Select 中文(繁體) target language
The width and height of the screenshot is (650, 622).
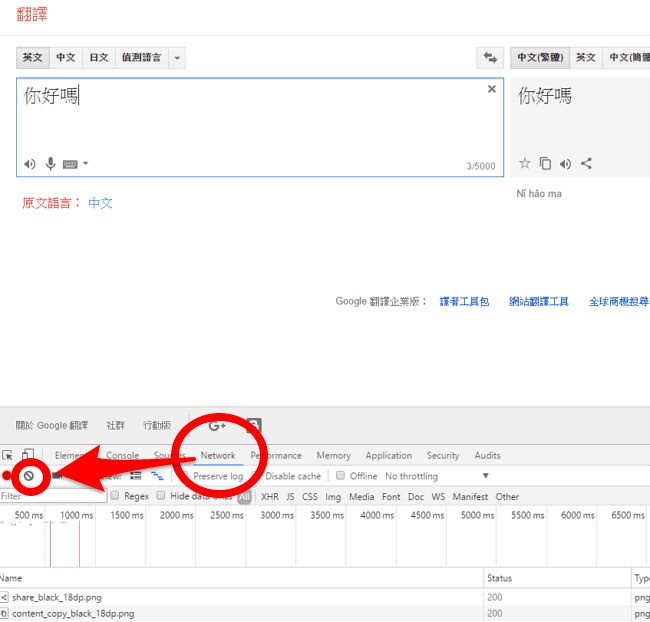[540, 58]
